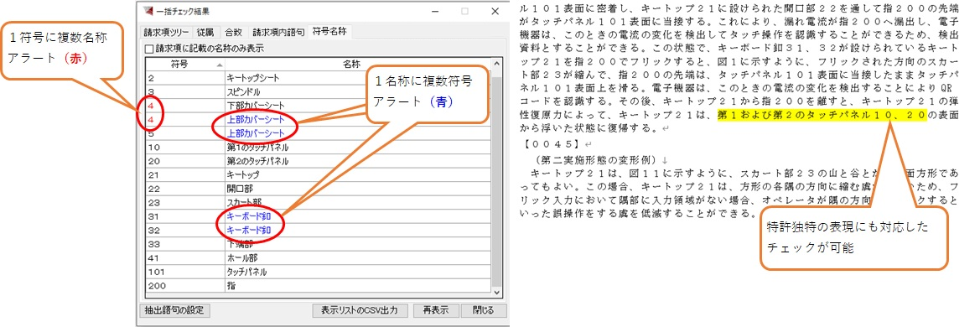Close the 一括チェック結果 dialog window
Viewport: 980px width, 327px height.
(x=495, y=11)
